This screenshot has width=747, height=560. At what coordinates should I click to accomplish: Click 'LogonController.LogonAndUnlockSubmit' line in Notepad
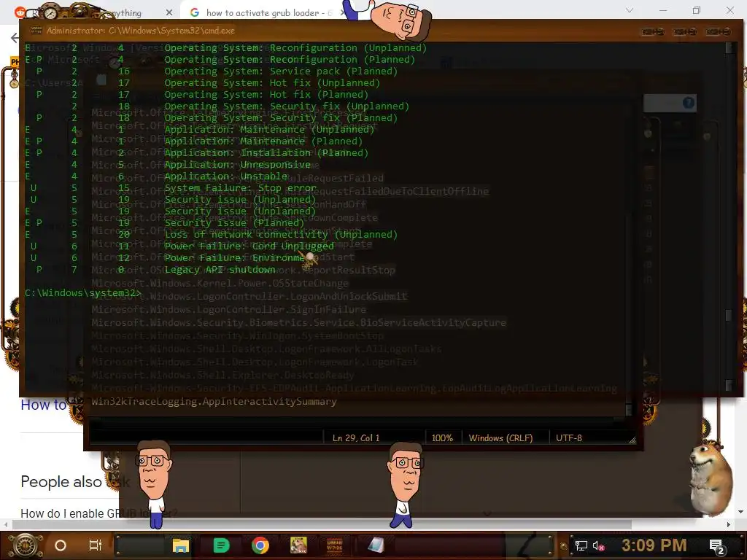tap(249, 296)
